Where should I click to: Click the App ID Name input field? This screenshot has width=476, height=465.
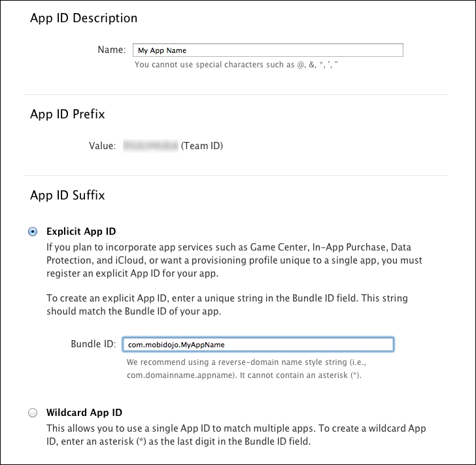coord(268,50)
